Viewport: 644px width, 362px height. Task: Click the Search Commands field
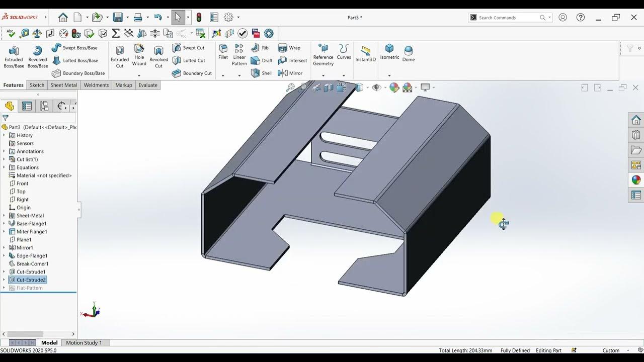tap(508, 18)
